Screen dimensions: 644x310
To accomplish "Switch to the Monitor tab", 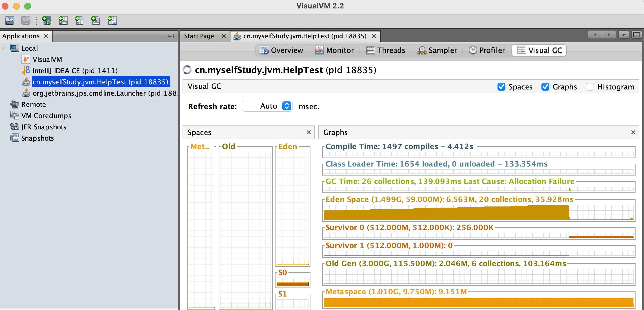I will (x=334, y=50).
